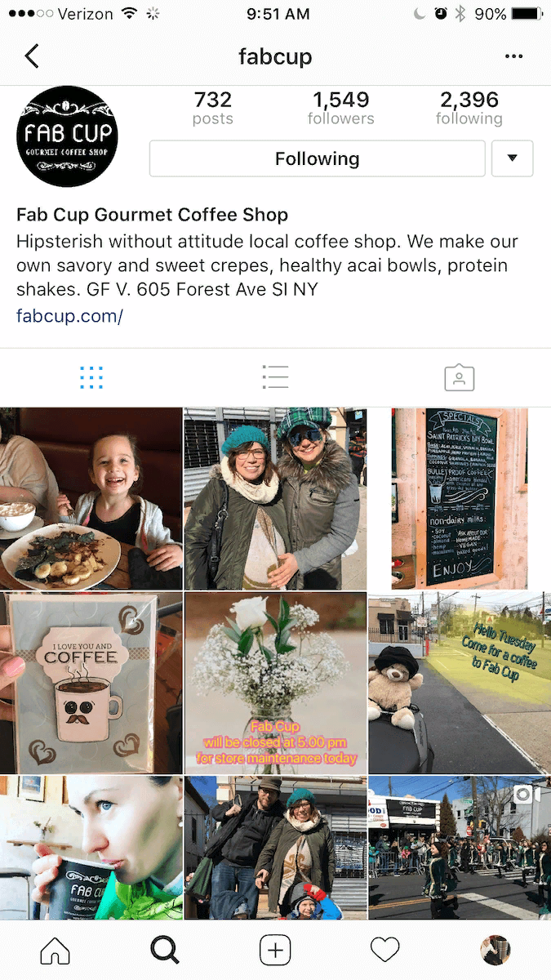
Task: Tap the back arrow icon
Action: 31,56
